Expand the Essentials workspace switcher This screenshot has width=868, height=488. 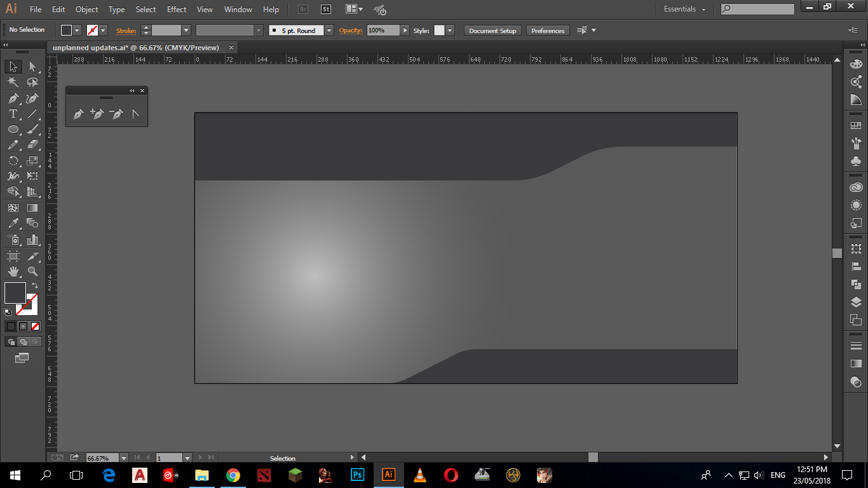point(685,9)
